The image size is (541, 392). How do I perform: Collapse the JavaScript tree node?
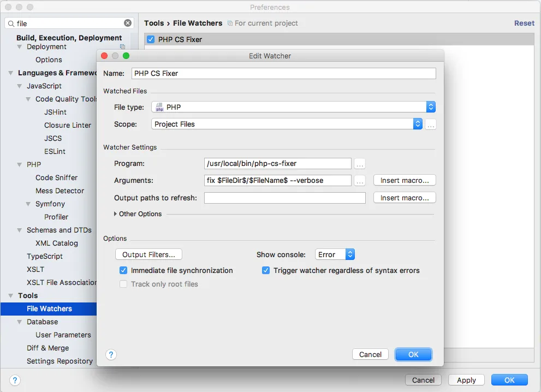click(19, 86)
